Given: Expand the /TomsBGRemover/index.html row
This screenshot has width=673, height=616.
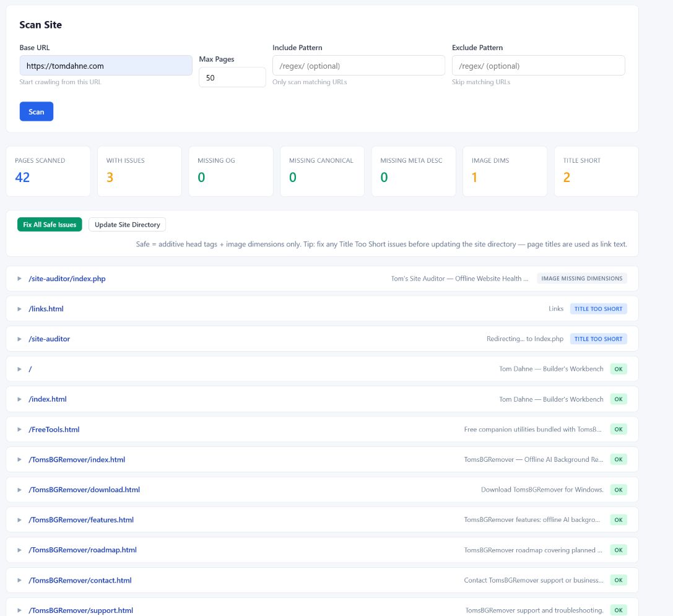Looking at the screenshot, I should [19, 459].
